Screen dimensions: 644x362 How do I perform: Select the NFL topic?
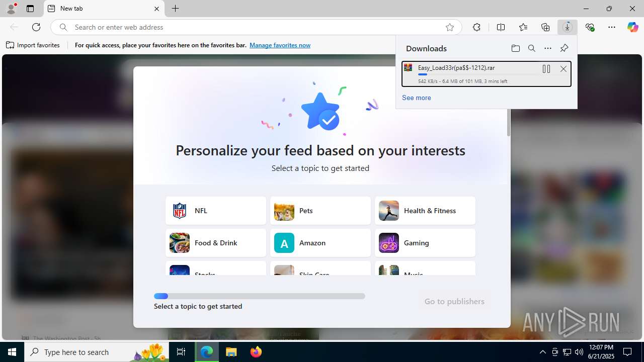click(x=216, y=211)
